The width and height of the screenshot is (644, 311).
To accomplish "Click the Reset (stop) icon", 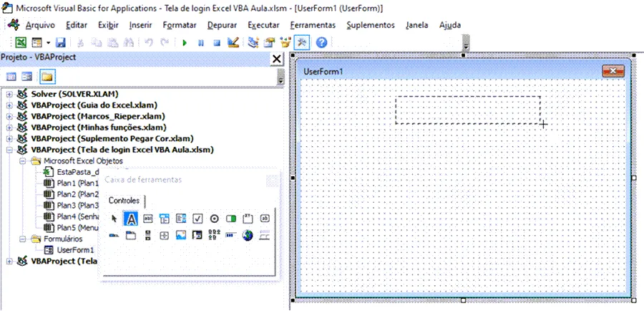I will click(x=217, y=42).
